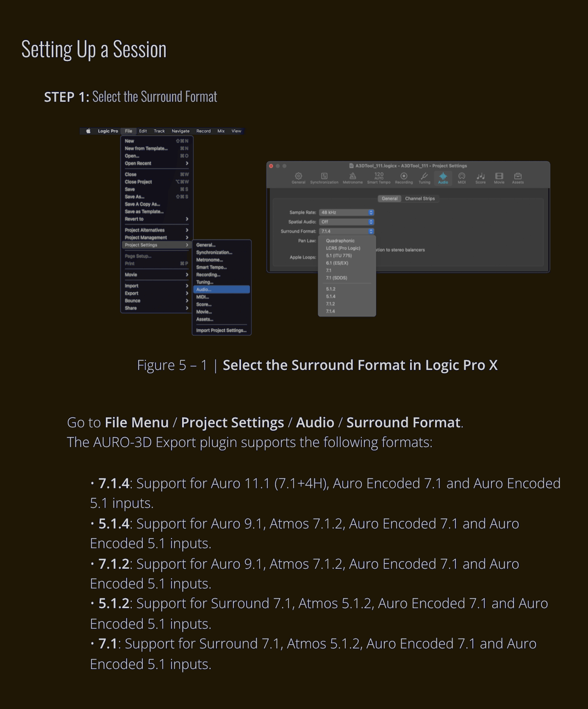Viewport: 588px width, 709px height.
Task: Expand the Revert to submenu
Action: [x=156, y=219]
